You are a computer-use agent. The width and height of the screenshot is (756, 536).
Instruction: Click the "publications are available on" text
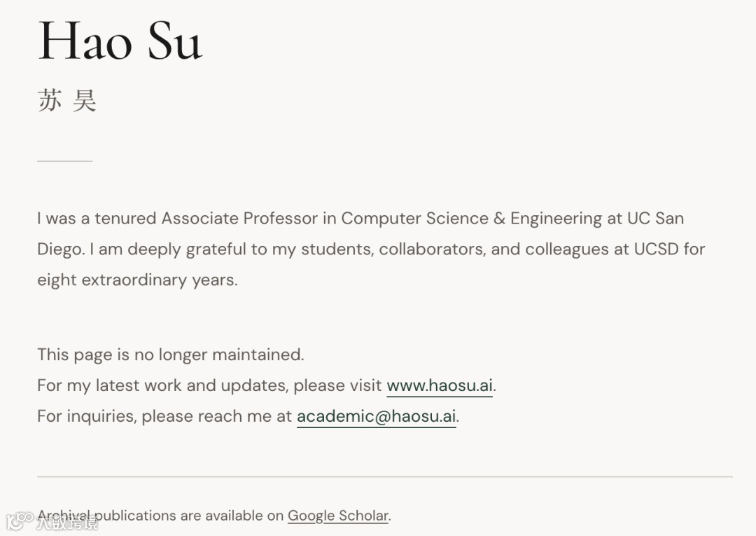(x=189, y=516)
